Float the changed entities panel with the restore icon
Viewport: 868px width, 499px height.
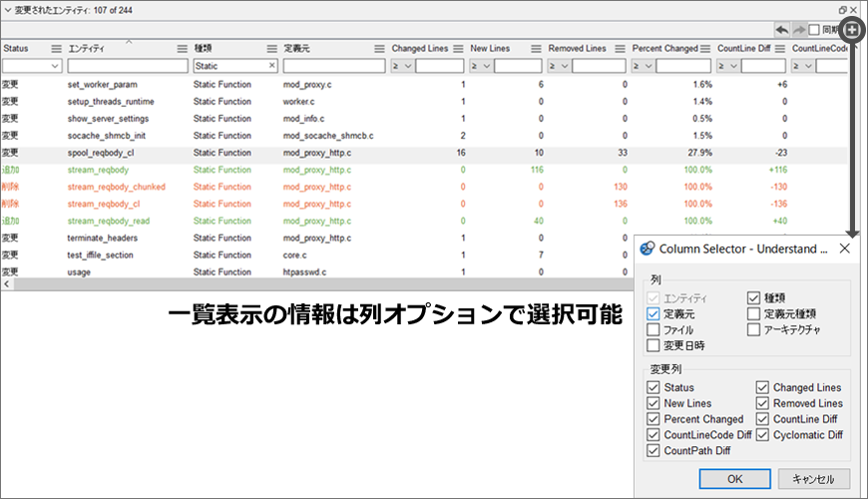tap(842, 10)
